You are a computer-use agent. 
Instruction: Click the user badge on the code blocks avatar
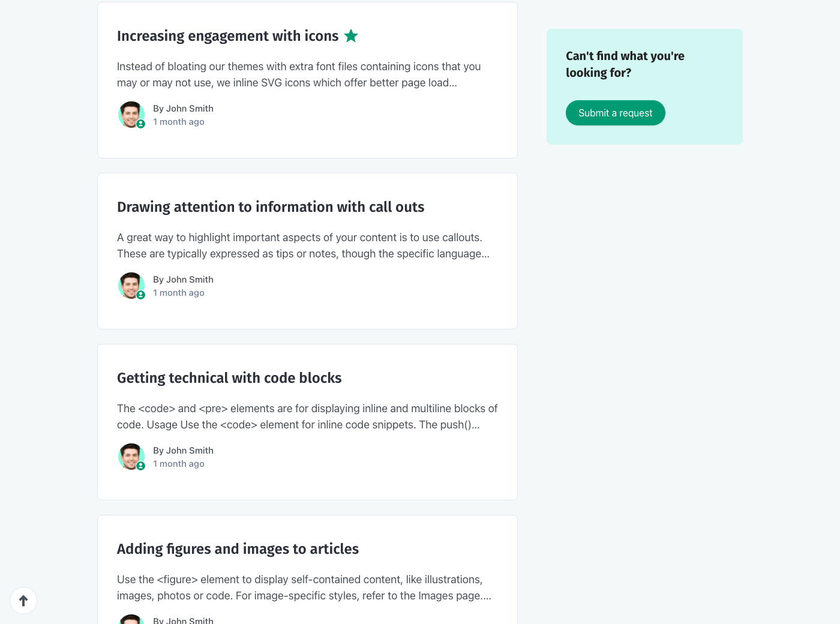(x=141, y=466)
